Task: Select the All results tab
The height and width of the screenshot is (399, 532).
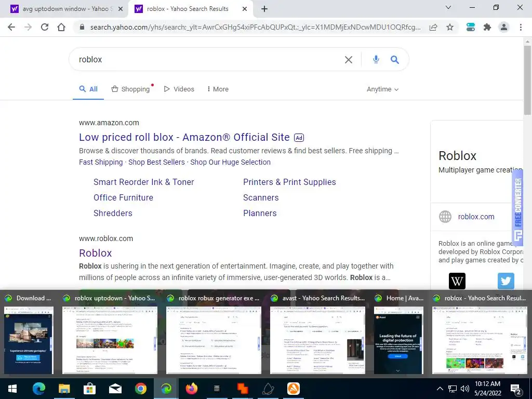Action: point(88,89)
